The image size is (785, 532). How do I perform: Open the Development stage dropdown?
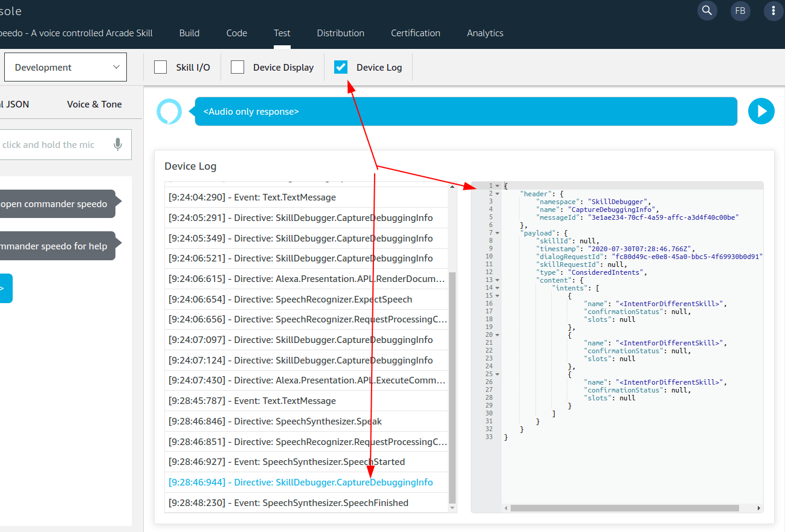[x=65, y=67]
